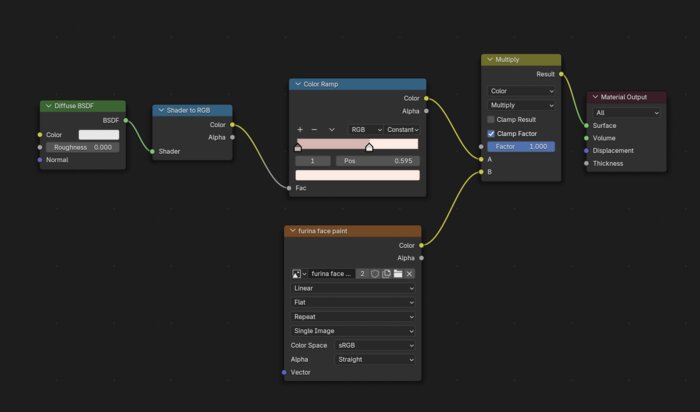Viewport: 700px width, 412px height.
Task: Open image file with the folder icon
Action: click(398, 274)
